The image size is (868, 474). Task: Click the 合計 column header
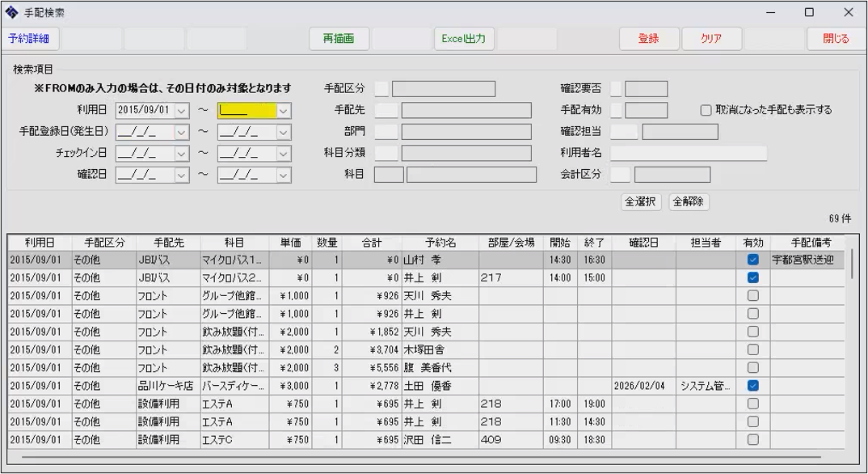point(372,243)
